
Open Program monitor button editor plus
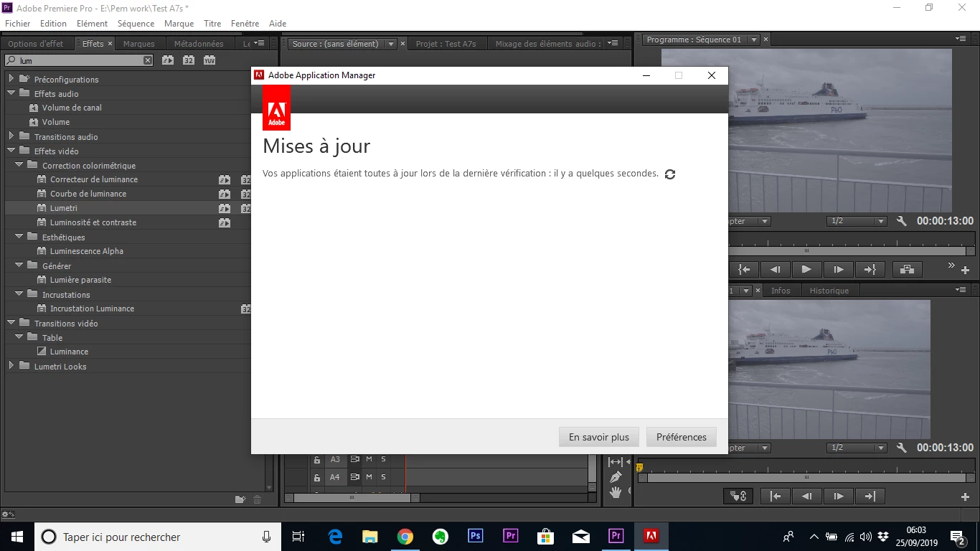tap(965, 270)
